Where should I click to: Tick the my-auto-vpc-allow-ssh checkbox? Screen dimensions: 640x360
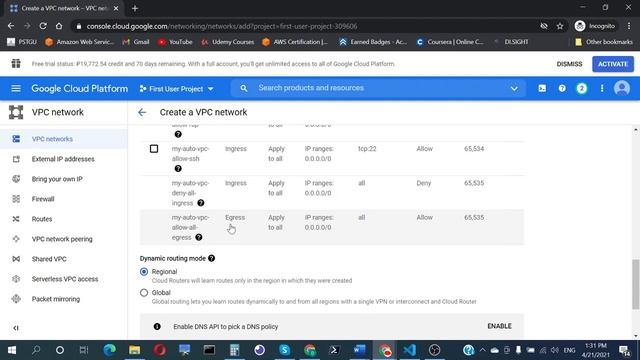pyautogui.click(x=154, y=149)
